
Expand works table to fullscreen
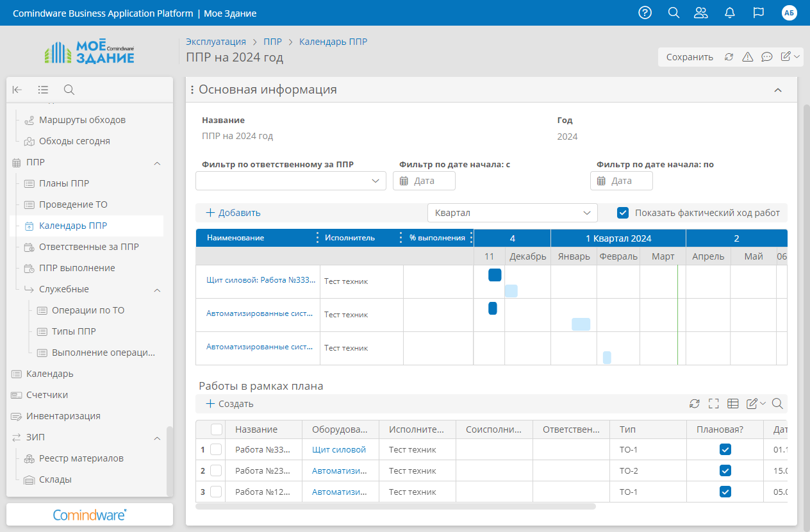tap(714, 404)
